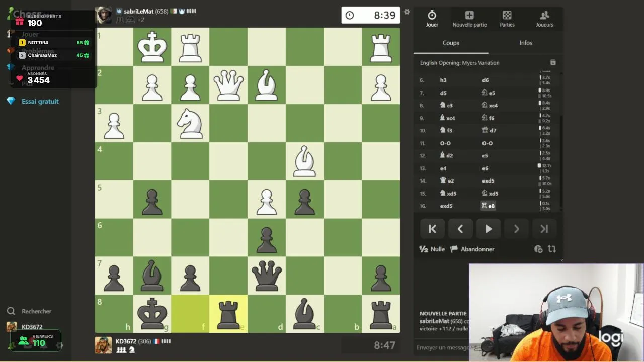This screenshot has height=362, width=644.
Task: Flip the board with arrows icon
Action: point(552,249)
